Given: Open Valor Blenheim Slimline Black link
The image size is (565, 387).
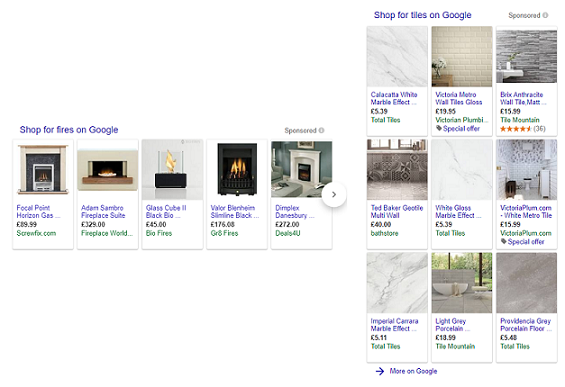Looking at the screenshot, I should point(235,212).
